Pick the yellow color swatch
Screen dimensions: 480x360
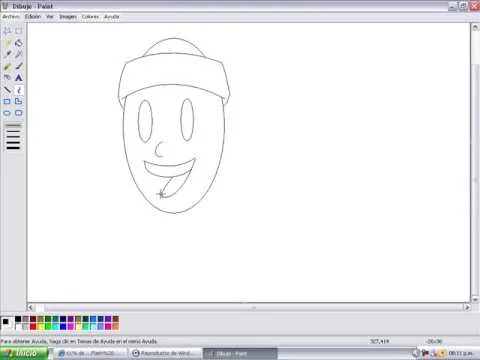(x=40, y=326)
